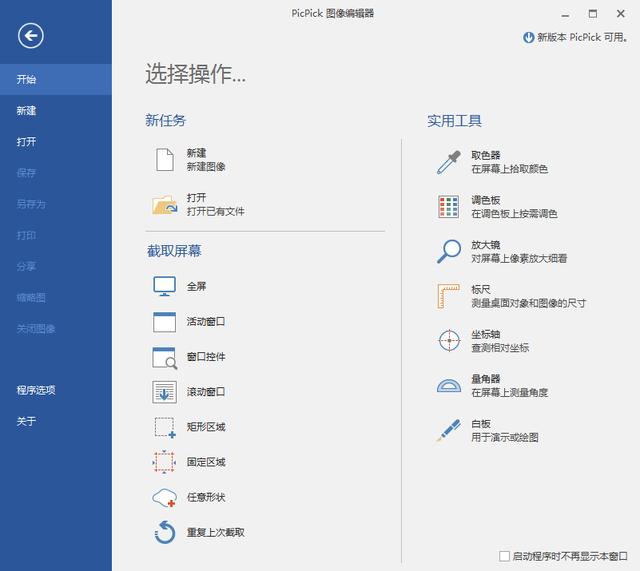Click the rectangular region capture icon
The height and width of the screenshot is (571, 640).
tap(165, 428)
